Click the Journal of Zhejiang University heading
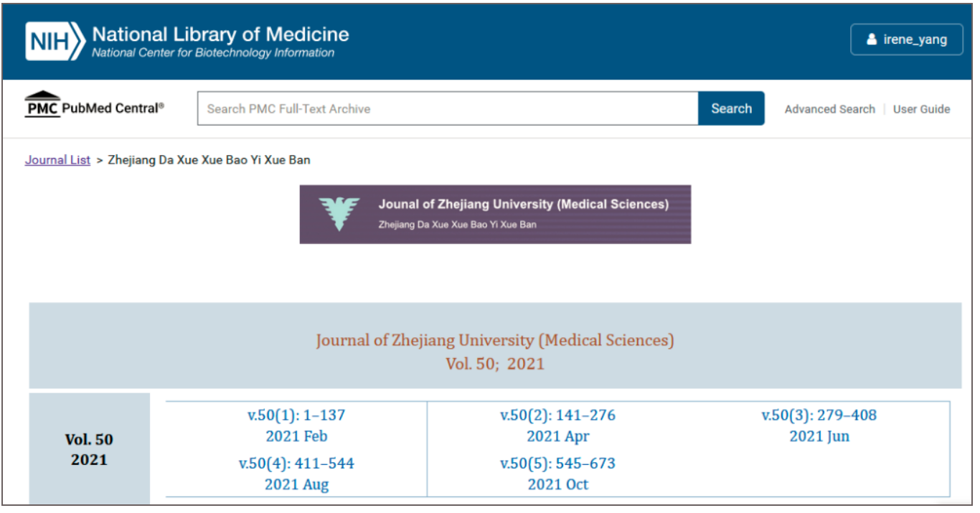This screenshot has height=513, width=980. [x=495, y=340]
